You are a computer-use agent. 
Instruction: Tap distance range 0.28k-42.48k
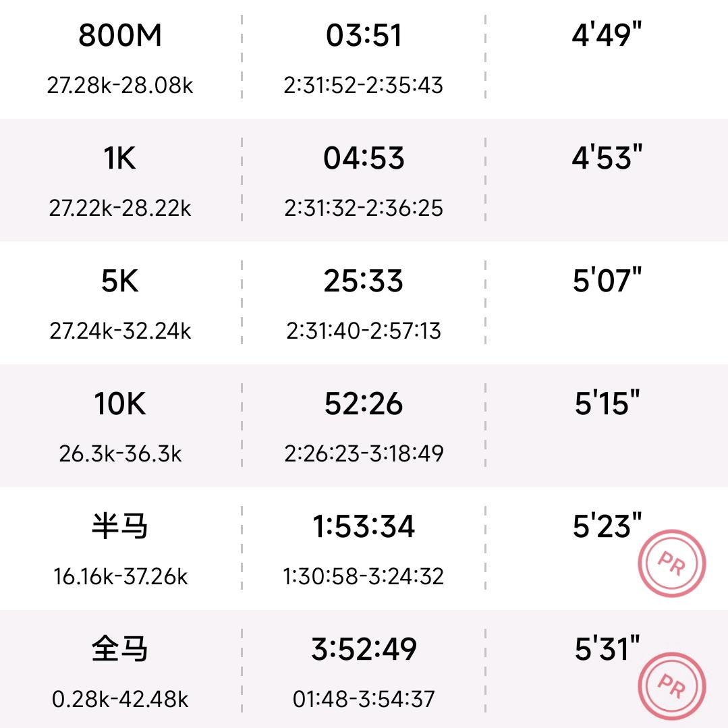pos(120,699)
